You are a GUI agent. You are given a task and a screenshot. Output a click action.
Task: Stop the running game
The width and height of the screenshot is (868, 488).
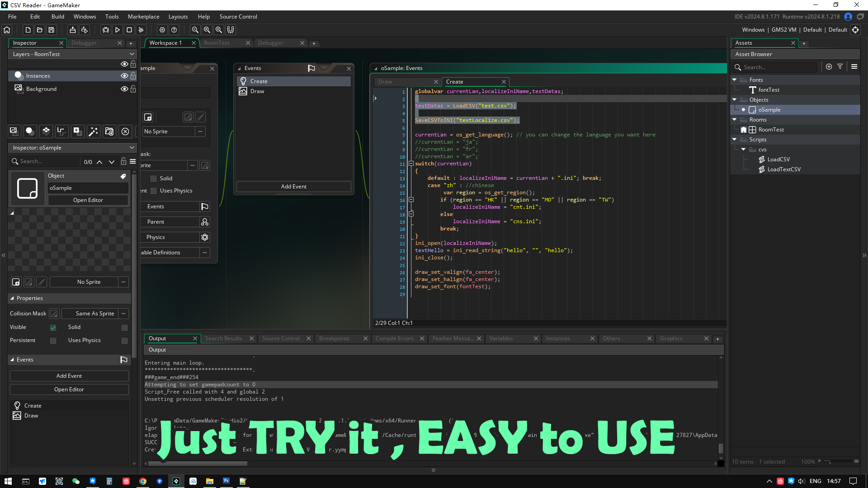click(130, 30)
